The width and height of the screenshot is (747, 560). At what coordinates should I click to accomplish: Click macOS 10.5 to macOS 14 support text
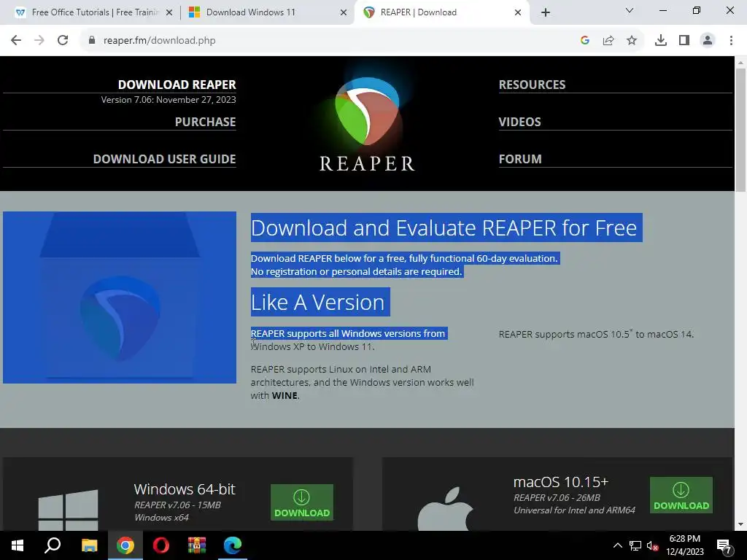tap(597, 334)
